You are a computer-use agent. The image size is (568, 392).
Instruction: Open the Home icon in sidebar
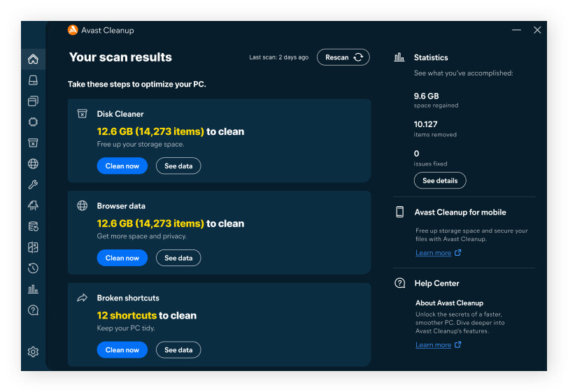point(33,59)
